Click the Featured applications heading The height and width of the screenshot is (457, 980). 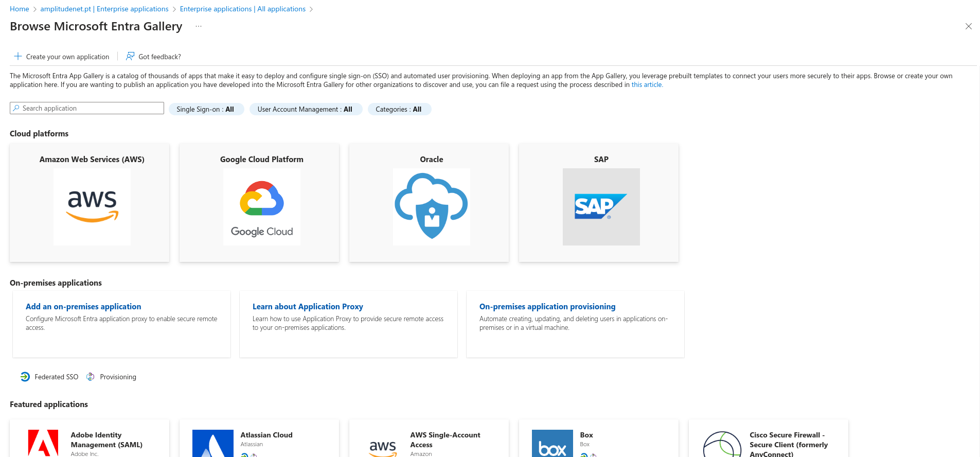coord(49,404)
